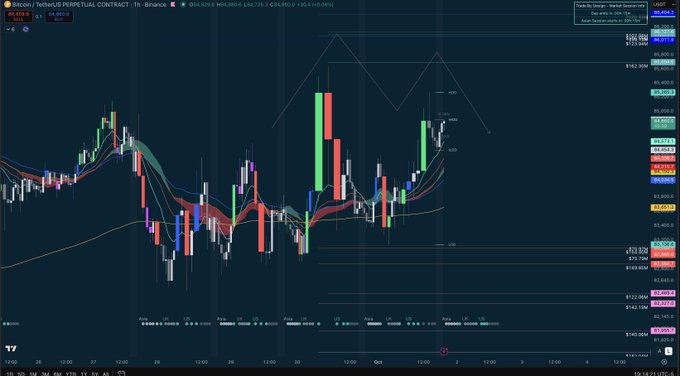This screenshot has height=376, width=680.
Task: Open the go-to-date calendar icon
Action: pos(121,374)
